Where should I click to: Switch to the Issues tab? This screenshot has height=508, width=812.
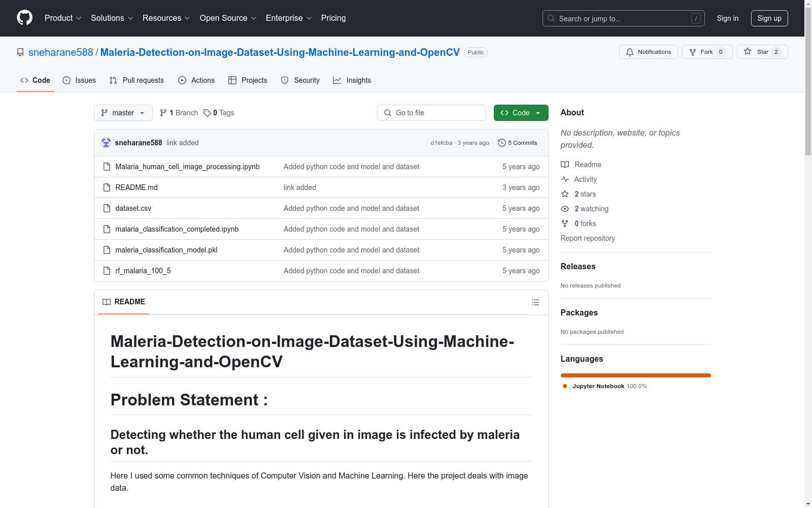click(x=79, y=80)
